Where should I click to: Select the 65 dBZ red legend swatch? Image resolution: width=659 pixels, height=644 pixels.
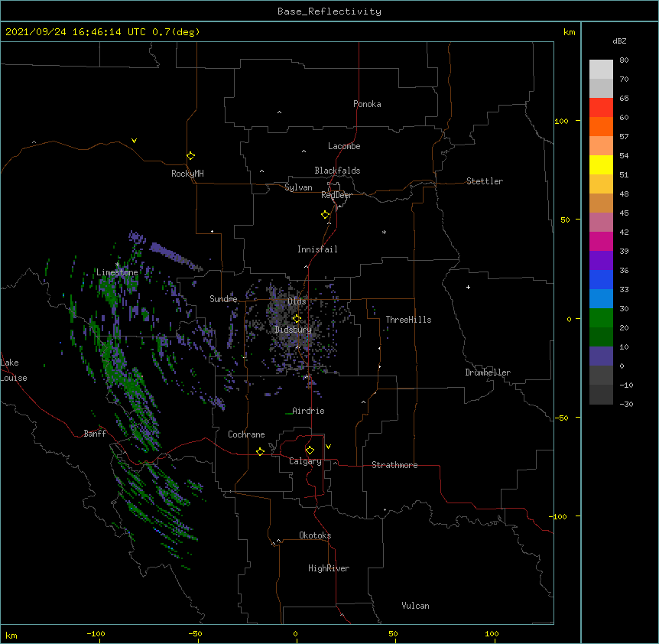click(601, 107)
